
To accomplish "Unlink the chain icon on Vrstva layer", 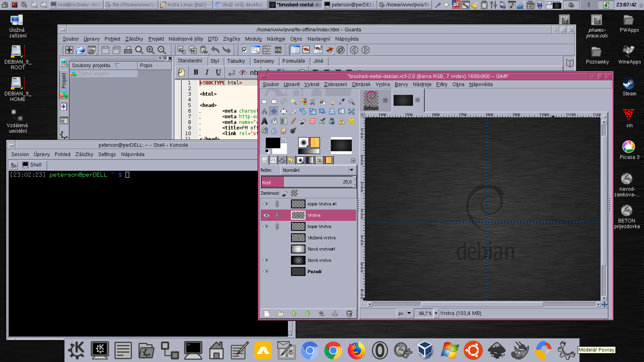I will 277,215.
